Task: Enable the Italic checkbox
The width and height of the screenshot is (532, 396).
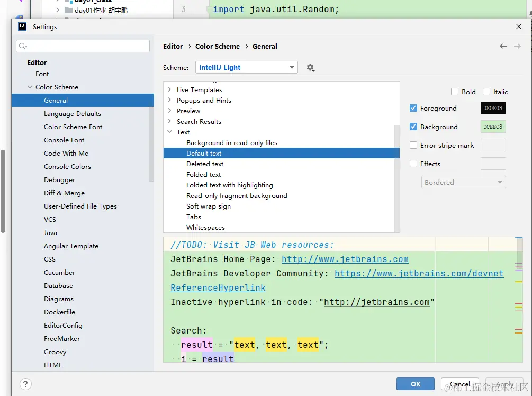Action: tap(486, 92)
